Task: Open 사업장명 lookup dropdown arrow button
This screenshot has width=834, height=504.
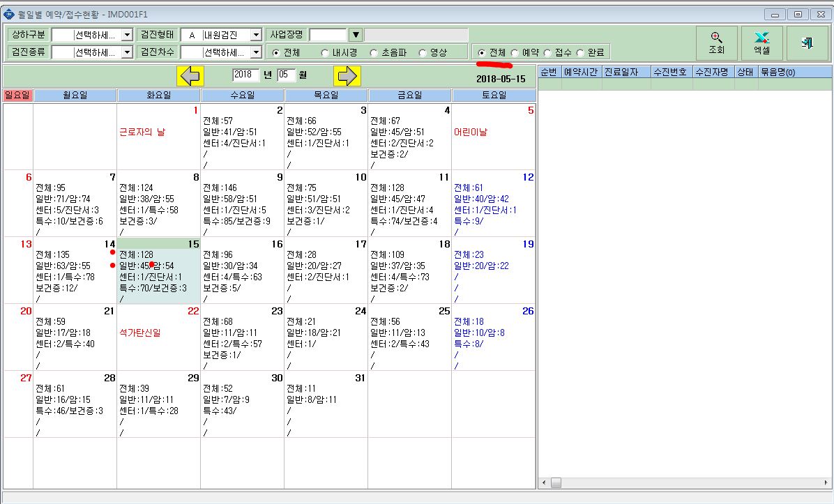Action: click(x=356, y=35)
